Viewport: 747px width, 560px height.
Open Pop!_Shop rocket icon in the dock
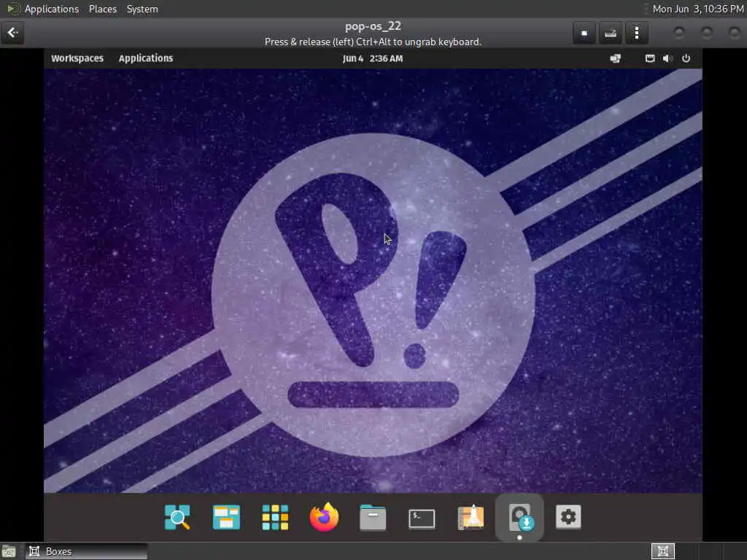(471, 517)
